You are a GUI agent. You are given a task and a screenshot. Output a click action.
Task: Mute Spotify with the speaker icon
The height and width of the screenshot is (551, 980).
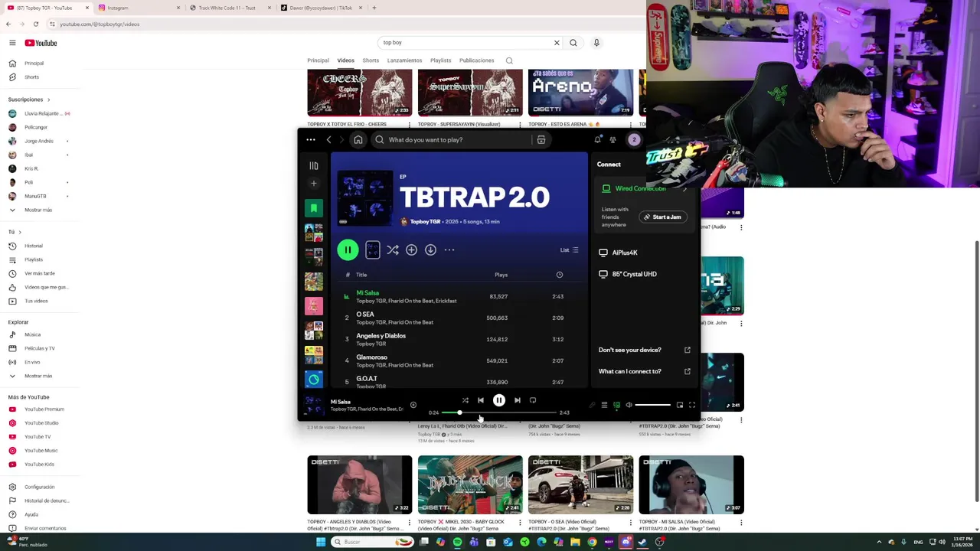coord(629,405)
